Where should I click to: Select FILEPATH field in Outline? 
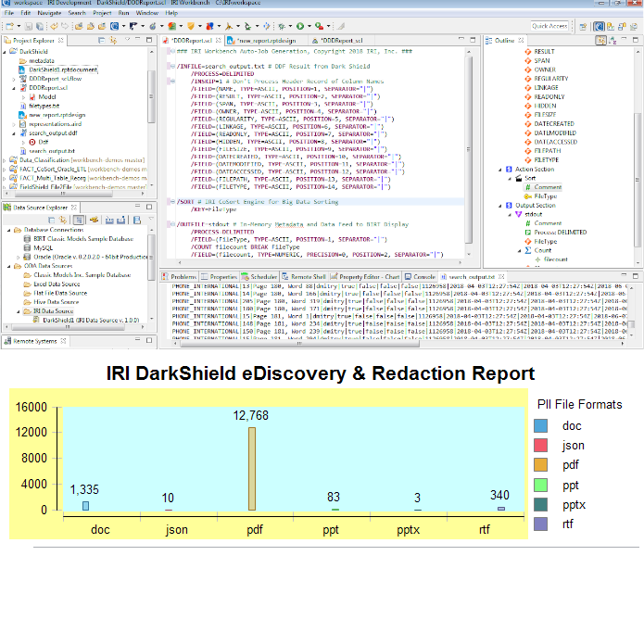click(x=548, y=151)
